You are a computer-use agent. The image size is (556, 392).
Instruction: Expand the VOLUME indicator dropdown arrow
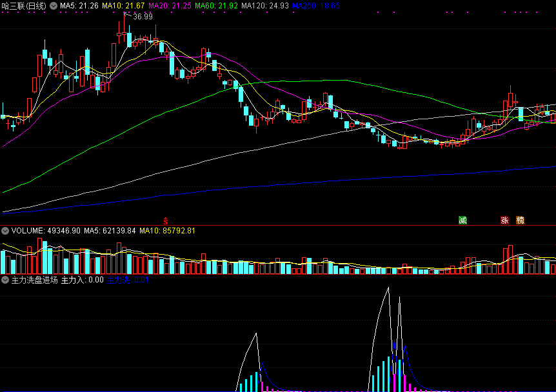coord(5,231)
